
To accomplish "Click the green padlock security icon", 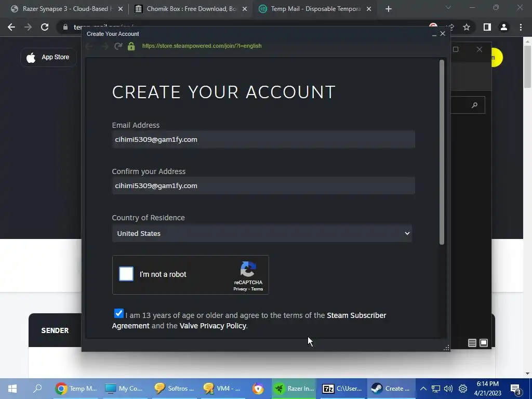I will pos(131,46).
